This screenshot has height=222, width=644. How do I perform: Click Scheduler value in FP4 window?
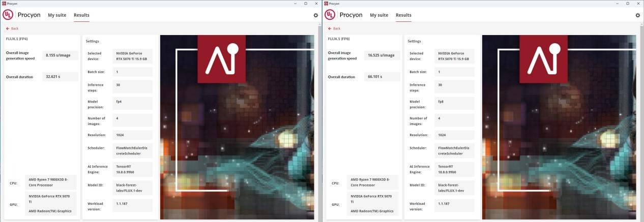pyautogui.click(x=133, y=150)
